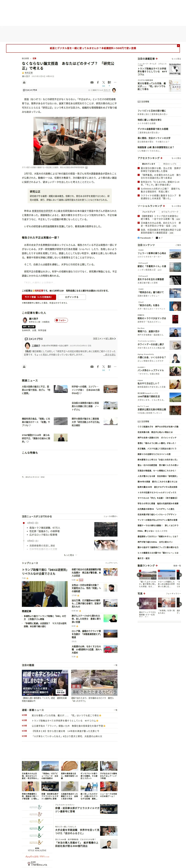Play the 群馬 capybara hot spring video
Screen dimensions: 186x868
(94, 683)
